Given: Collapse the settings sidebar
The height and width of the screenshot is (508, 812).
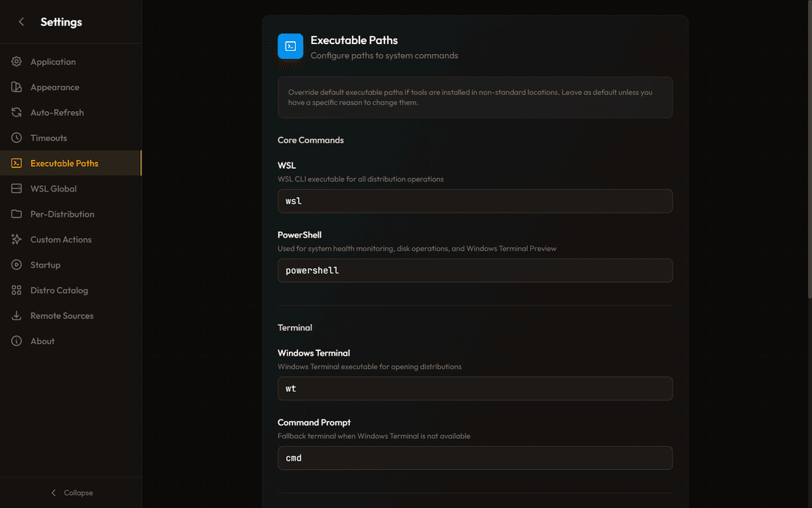Looking at the screenshot, I should (x=71, y=492).
